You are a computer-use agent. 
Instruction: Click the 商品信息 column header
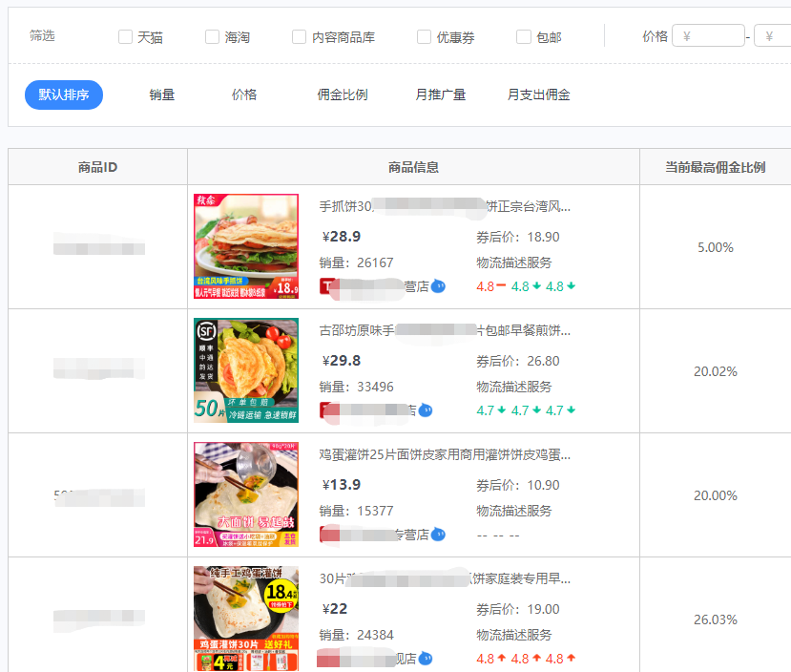point(413,167)
